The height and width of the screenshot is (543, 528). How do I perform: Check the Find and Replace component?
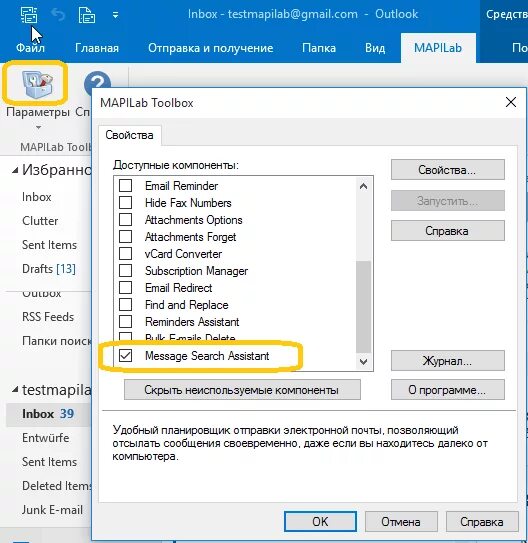point(125,304)
